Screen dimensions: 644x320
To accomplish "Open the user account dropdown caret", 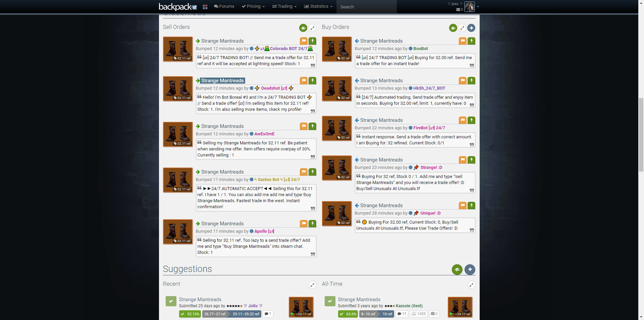I will point(478,7).
